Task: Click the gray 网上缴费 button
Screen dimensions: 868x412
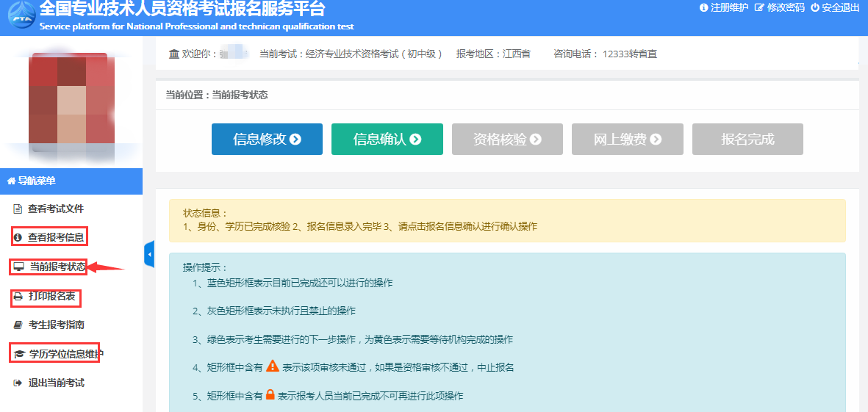Action: tap(627, 140)
